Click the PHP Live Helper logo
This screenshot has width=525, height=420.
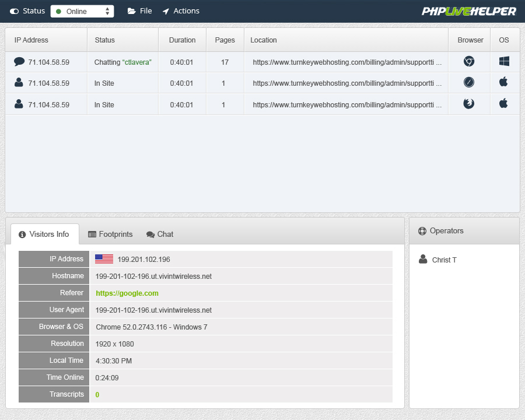(x=469, y=11)
